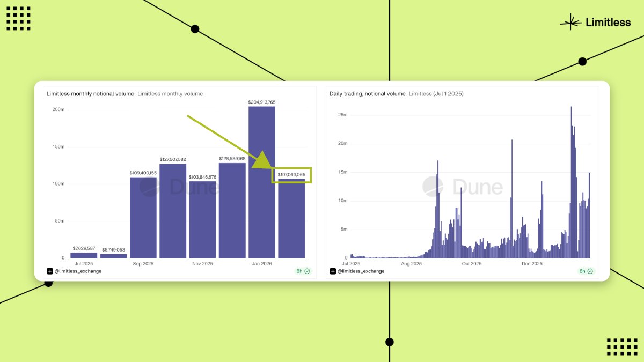Click the '10m' y-axis label on the daily chart
The image size is (644, 362).
[x=342, y=201]
